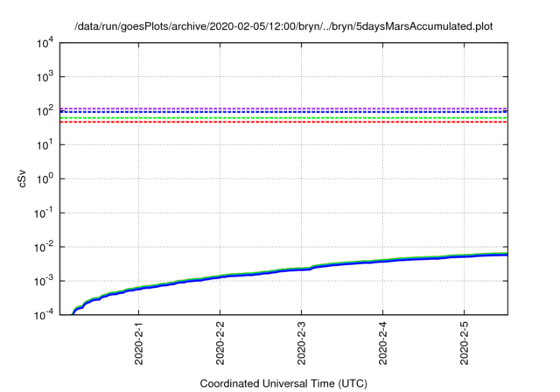Click the 2020-2-1 date tick label

138,344
